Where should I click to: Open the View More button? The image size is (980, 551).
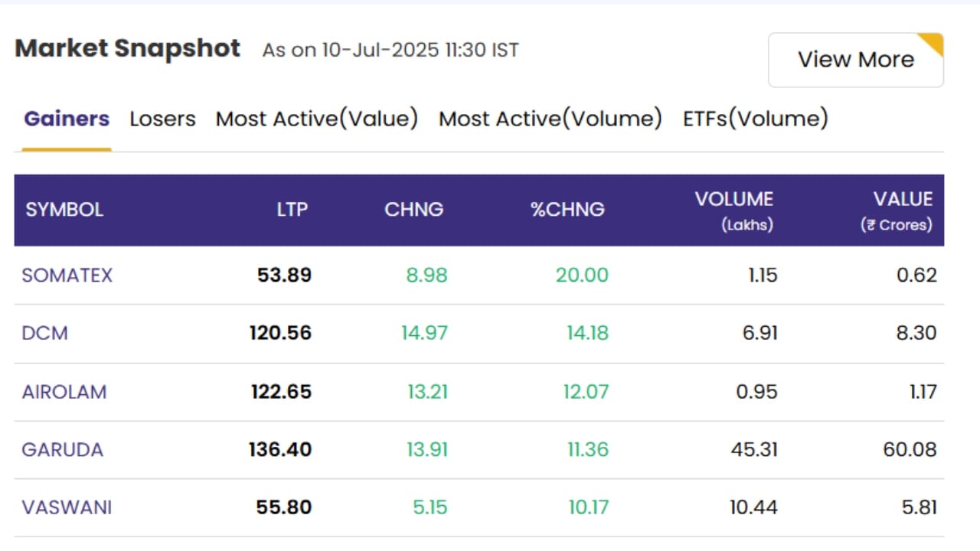pyautogui.click(x=856, y=60)
